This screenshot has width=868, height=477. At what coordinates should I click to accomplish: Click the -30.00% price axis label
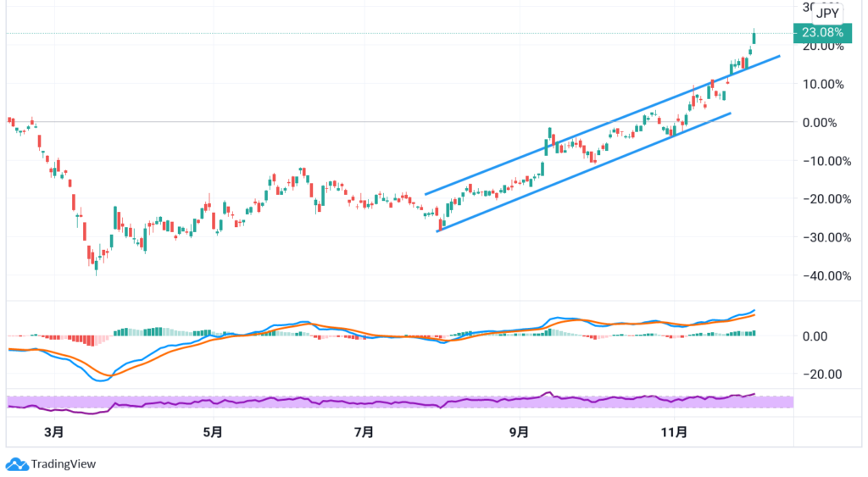[x=822, y=238]
